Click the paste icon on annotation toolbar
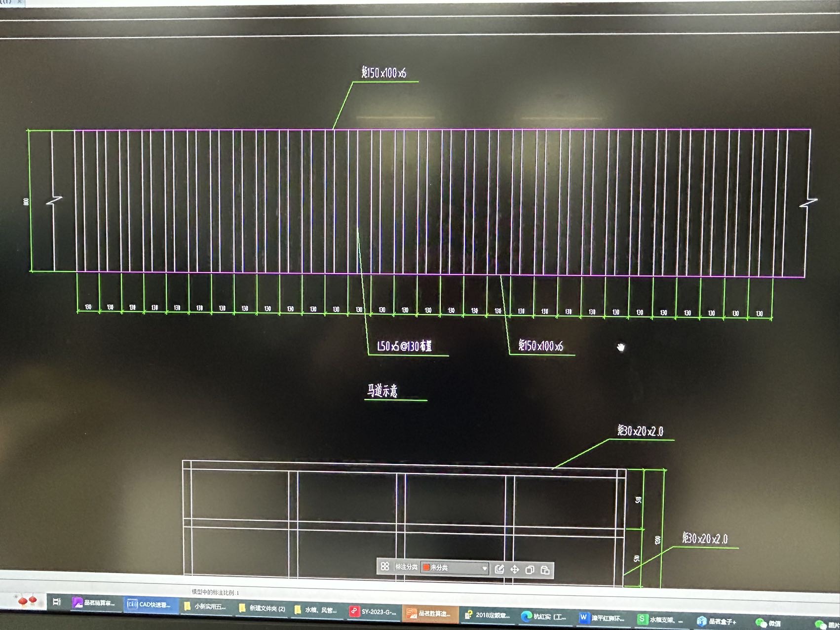Image resolution: width=840 pixels, height=630 pixels. click(x=545, y=570)
